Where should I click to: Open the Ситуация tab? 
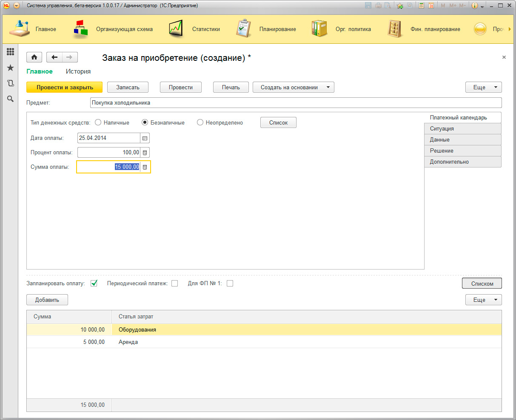pos(463,128)
